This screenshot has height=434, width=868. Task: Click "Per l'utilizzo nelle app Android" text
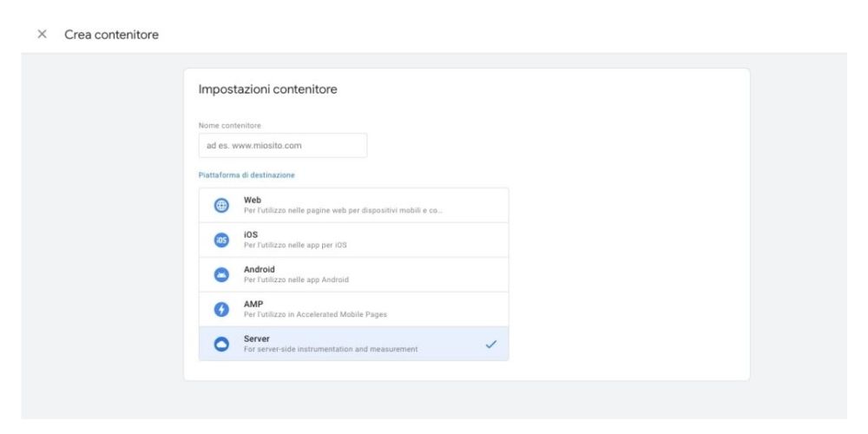coord(296,280)
